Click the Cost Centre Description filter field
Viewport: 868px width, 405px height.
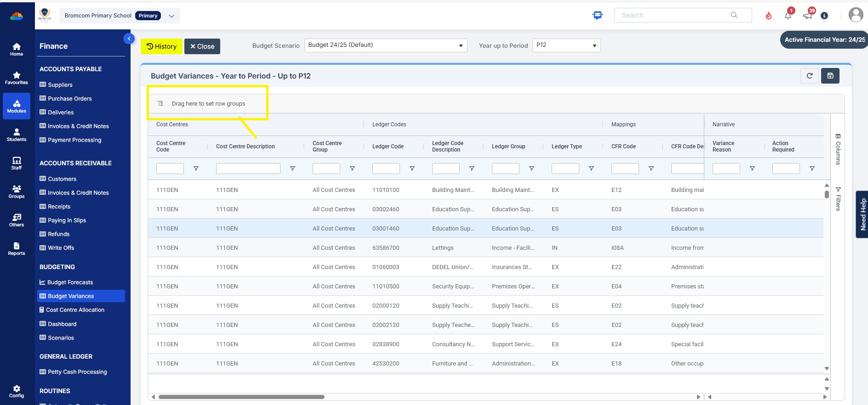pyautogui.click(x=248, y=169)
